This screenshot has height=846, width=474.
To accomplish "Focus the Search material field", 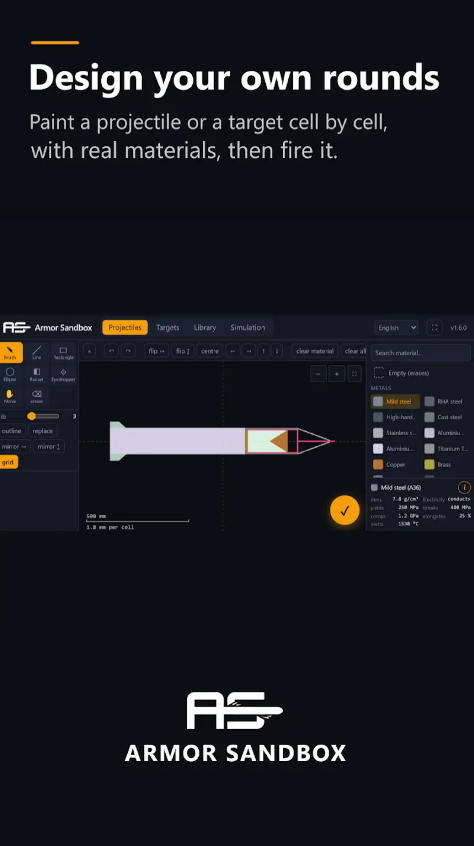I will (x=421, y=352).
